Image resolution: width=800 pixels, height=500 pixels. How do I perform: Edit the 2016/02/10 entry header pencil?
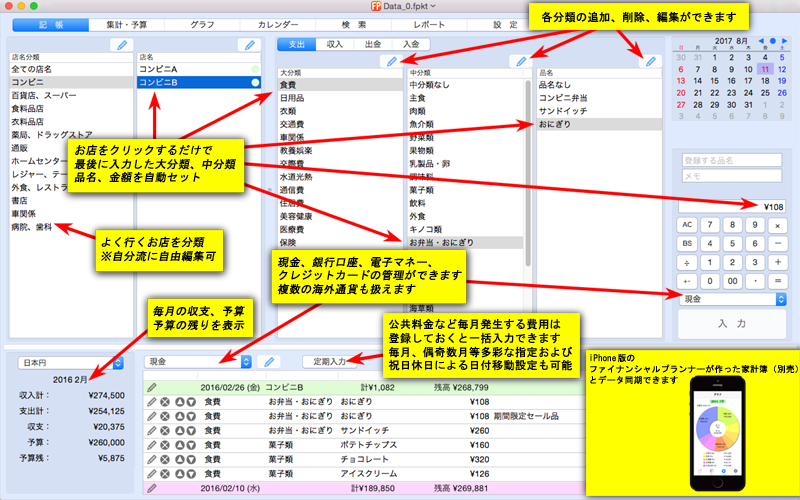[152, 488]
